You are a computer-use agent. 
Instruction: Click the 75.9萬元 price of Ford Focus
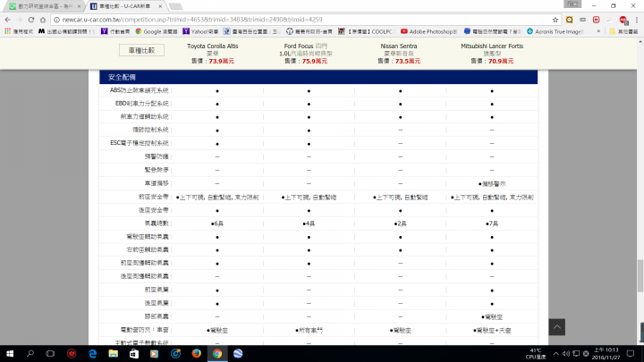click(x=315, y=61)
